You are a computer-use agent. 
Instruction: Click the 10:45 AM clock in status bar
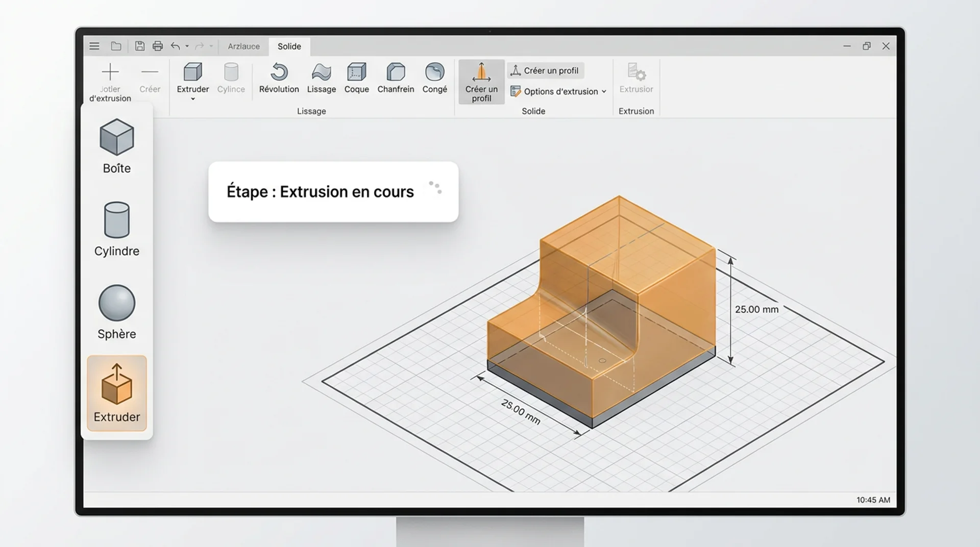pos(873,500)
